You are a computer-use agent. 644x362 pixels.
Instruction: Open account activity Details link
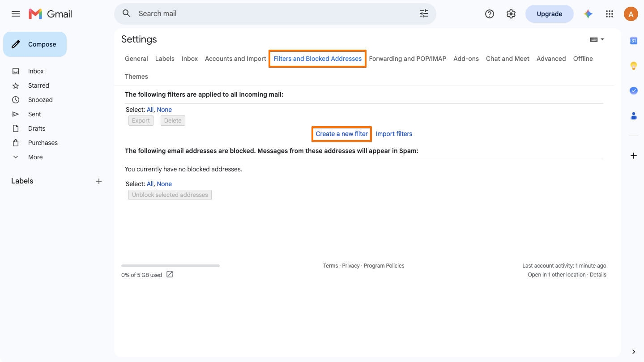[598, 275]
